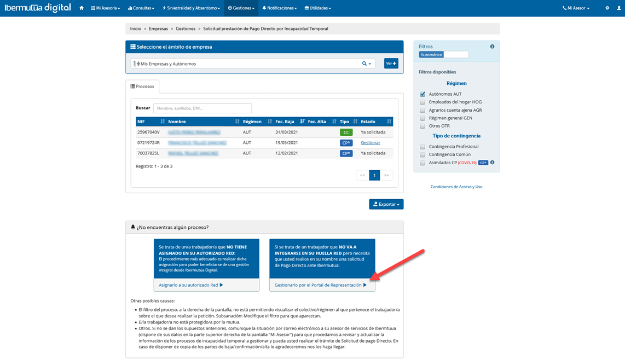Sort table by NIF column arrows
Screen dimensions: 625x364
click(163, 122)
